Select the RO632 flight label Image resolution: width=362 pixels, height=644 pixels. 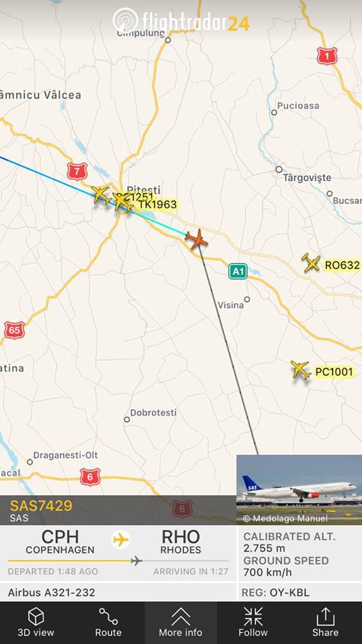tap(342, 266)
